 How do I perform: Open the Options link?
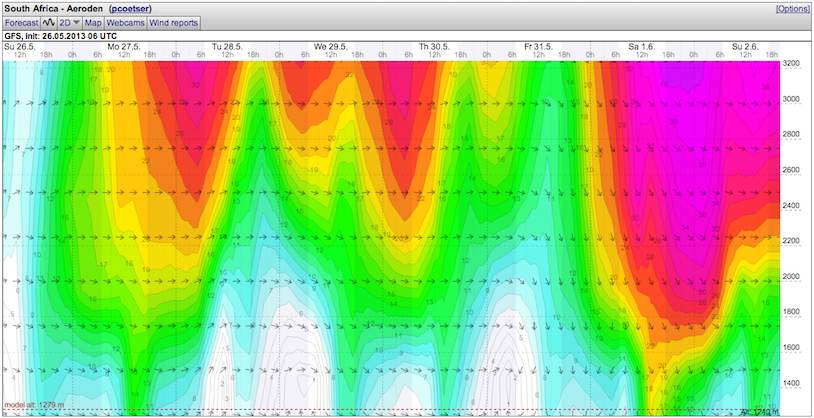(x=793, y=9)
